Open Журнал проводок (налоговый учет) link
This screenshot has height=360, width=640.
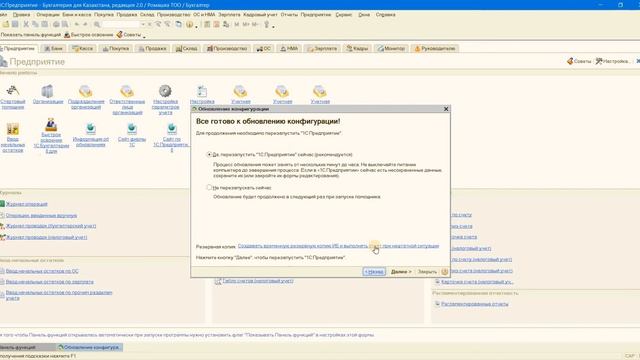[x=46, y=237]
